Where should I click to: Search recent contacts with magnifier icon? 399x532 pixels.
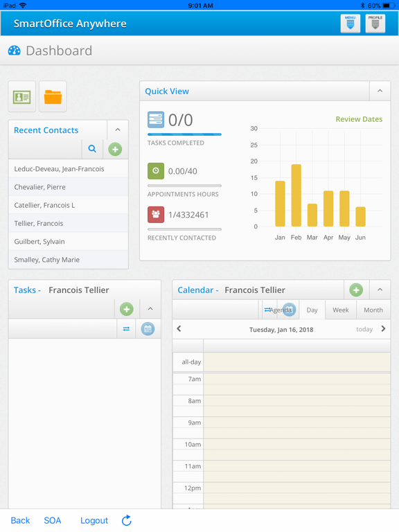coord(92,149)
